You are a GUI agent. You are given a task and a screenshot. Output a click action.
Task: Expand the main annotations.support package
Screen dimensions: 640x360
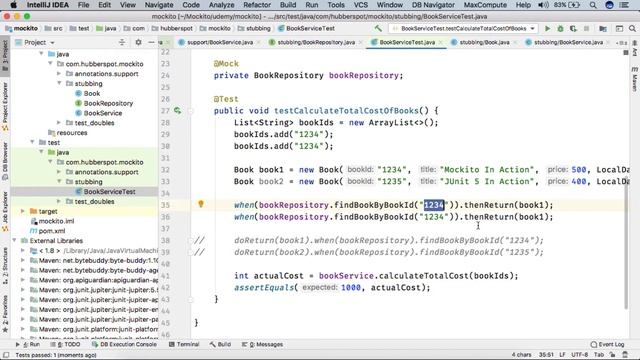point(59,74)
